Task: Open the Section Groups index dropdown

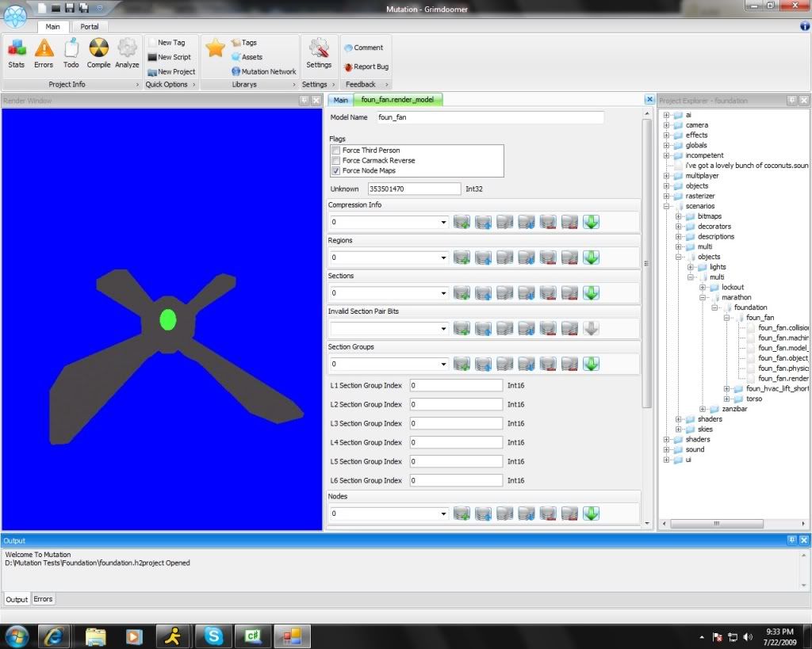Action: pos(443,364)
